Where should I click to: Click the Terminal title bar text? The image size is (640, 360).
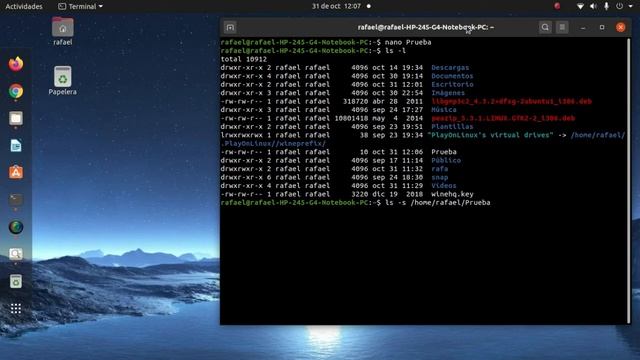pyautogui.click(x=426, y=27)
